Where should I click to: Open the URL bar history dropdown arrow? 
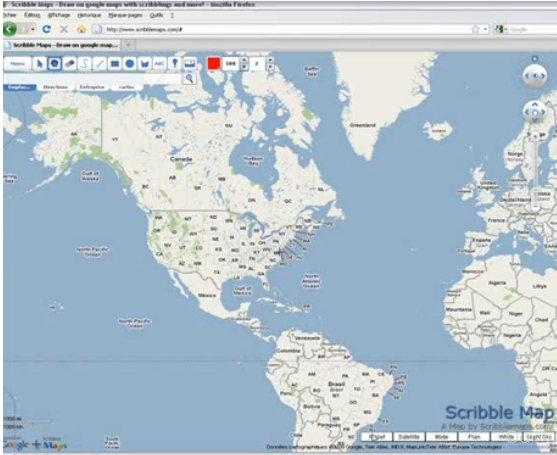[486, 29]
